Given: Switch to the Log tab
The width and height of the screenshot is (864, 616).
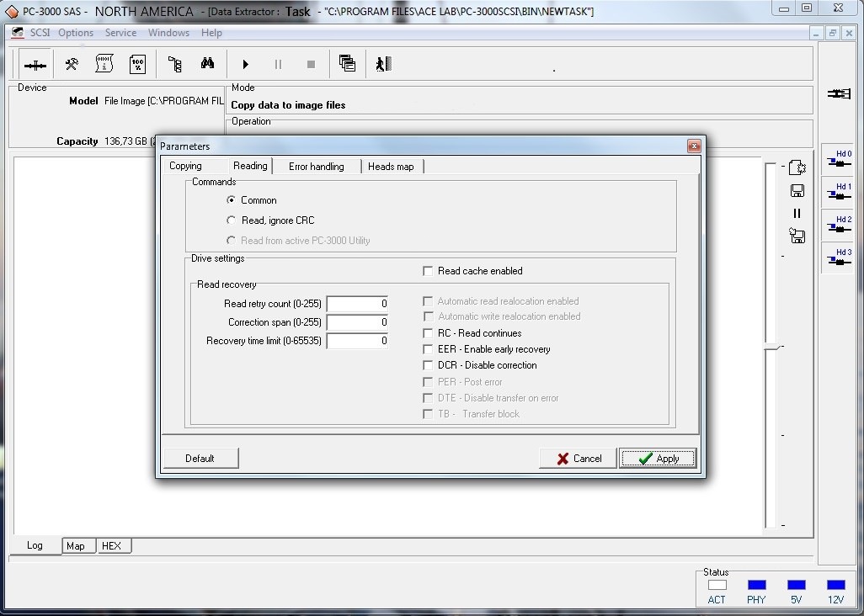Looking at the screenshot, I should tap(35, 545).
